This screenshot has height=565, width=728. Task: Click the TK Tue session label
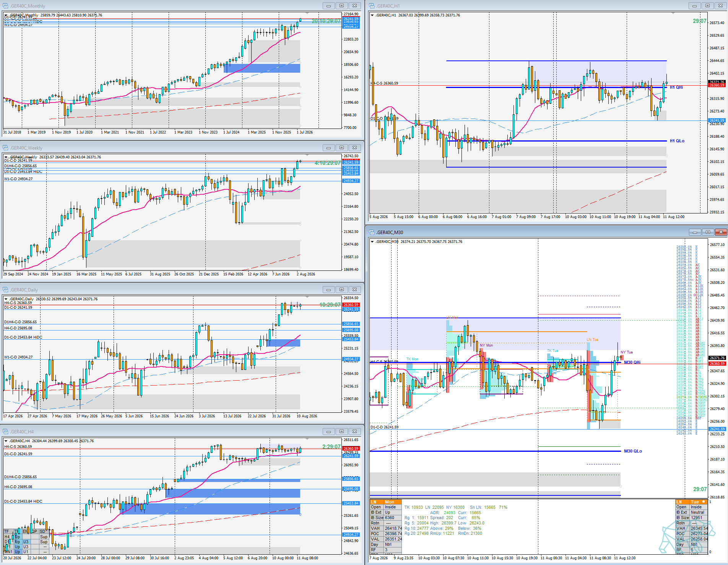tap(552, 351)
